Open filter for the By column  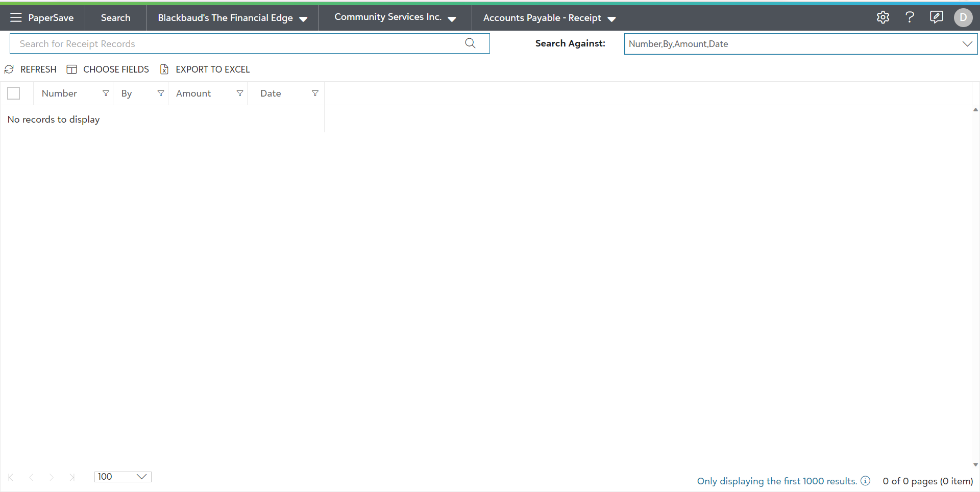(160, 93)
